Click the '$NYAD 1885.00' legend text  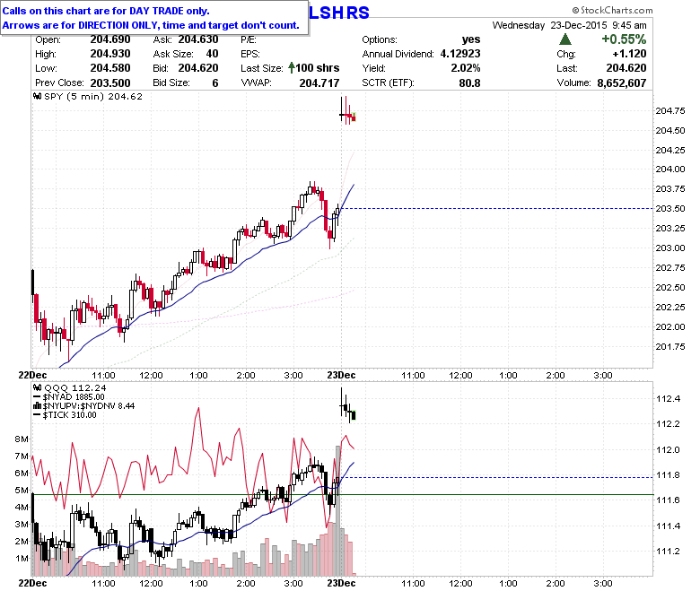coord(74,397)
